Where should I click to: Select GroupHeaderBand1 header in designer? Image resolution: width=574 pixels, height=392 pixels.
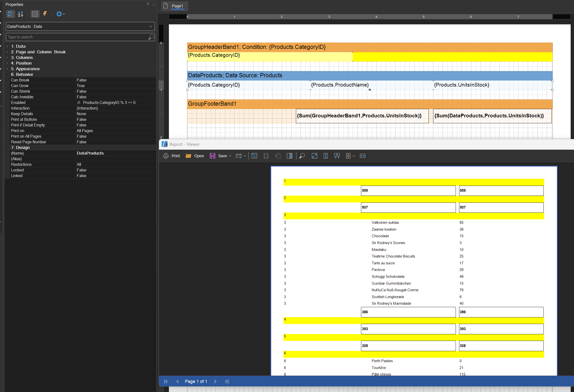[370, 47]
